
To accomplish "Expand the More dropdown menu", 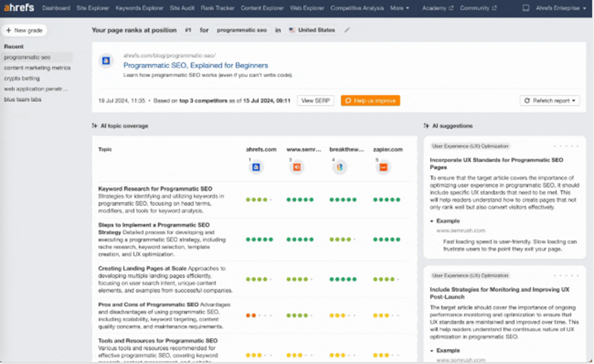I will 400,8.
